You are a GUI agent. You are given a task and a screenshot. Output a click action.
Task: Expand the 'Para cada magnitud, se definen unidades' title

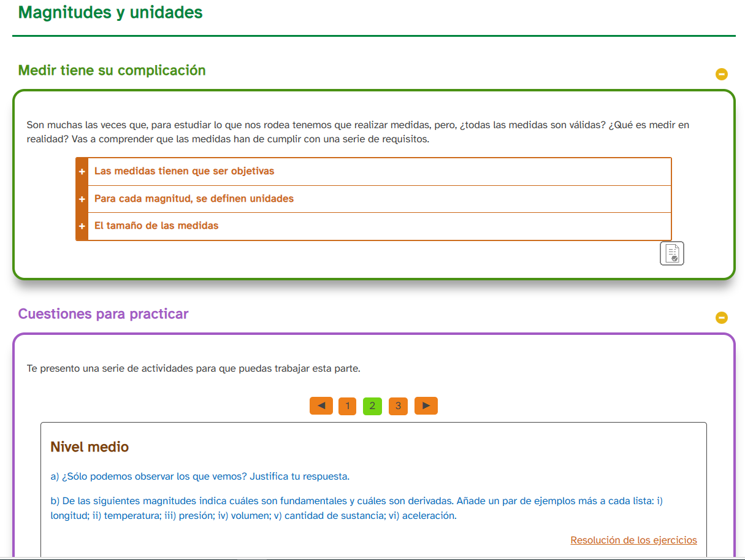(x=194, y=199)
